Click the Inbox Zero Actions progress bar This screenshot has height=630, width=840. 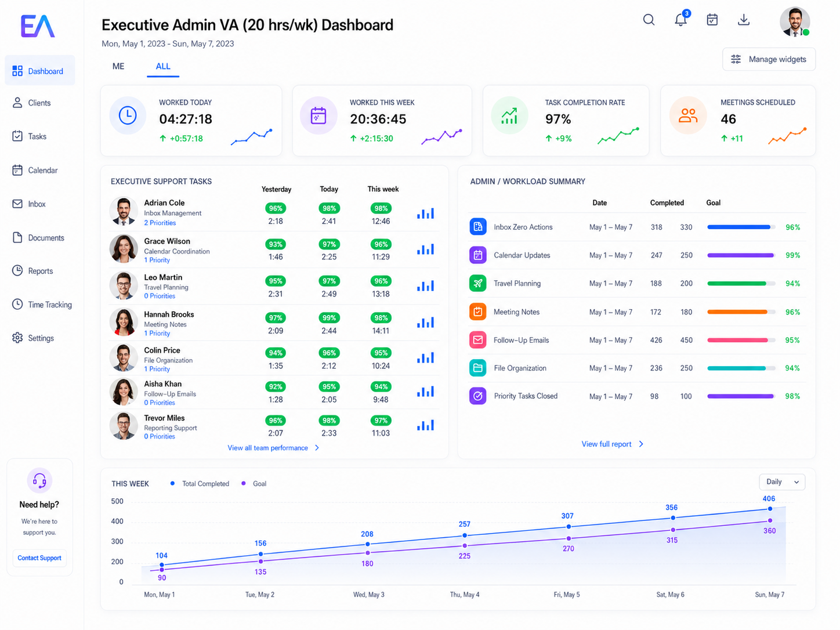[x=741, y=227]
